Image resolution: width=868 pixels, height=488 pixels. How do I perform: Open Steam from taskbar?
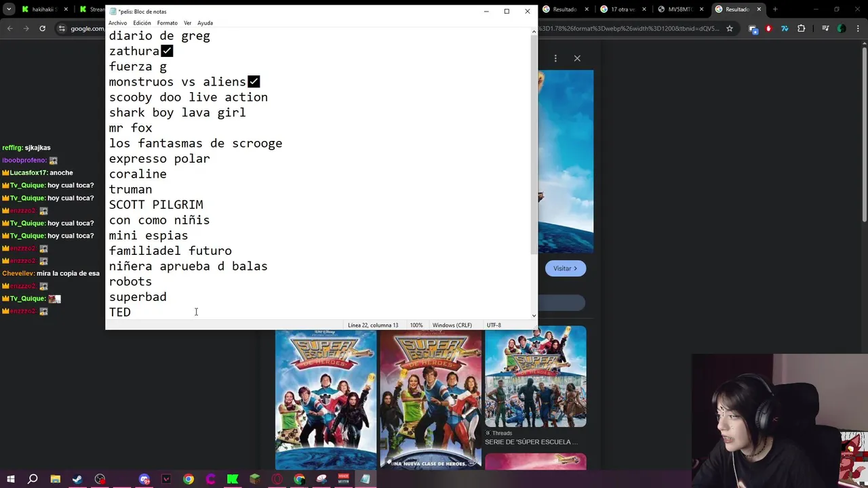77,479
